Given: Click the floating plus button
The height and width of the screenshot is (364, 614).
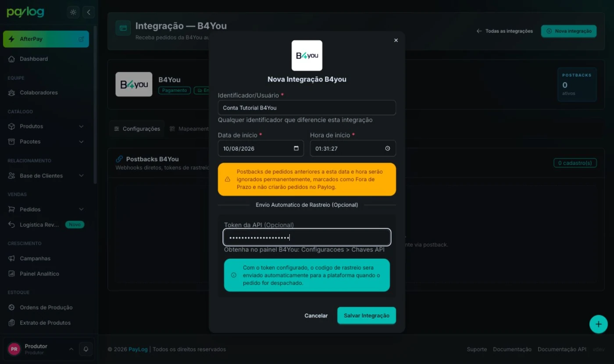Looking at the screenshot, I should coord(598,325).
